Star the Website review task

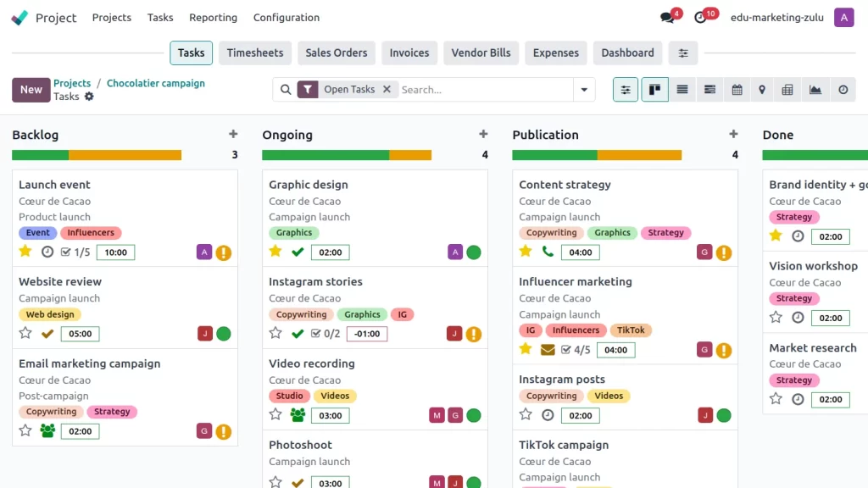(x=25, y=333)
